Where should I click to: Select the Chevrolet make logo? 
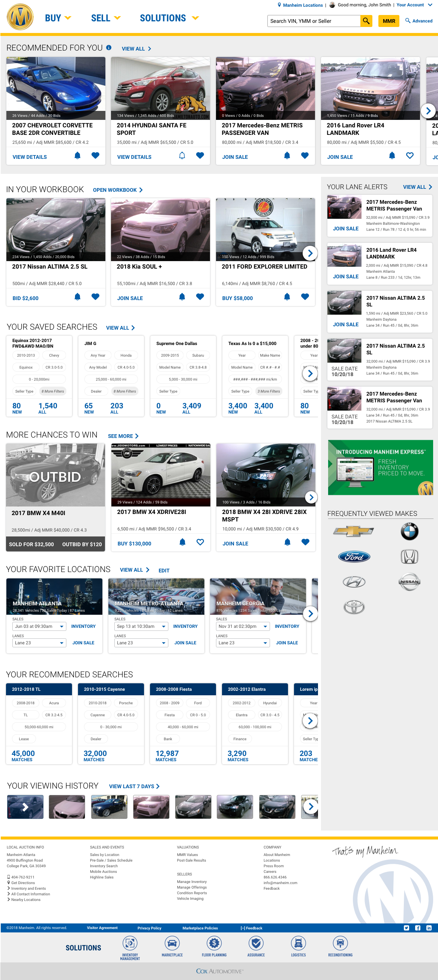pyautogui.click(x=354, y=531)
